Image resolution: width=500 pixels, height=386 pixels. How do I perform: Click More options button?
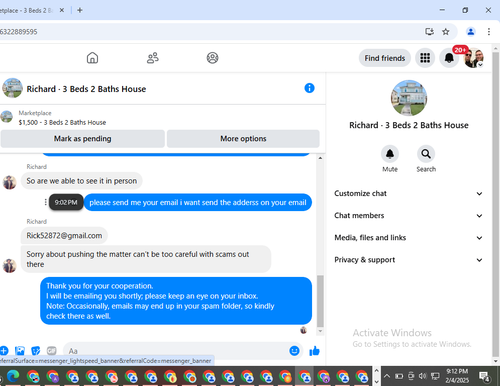(x=243, y=139)
